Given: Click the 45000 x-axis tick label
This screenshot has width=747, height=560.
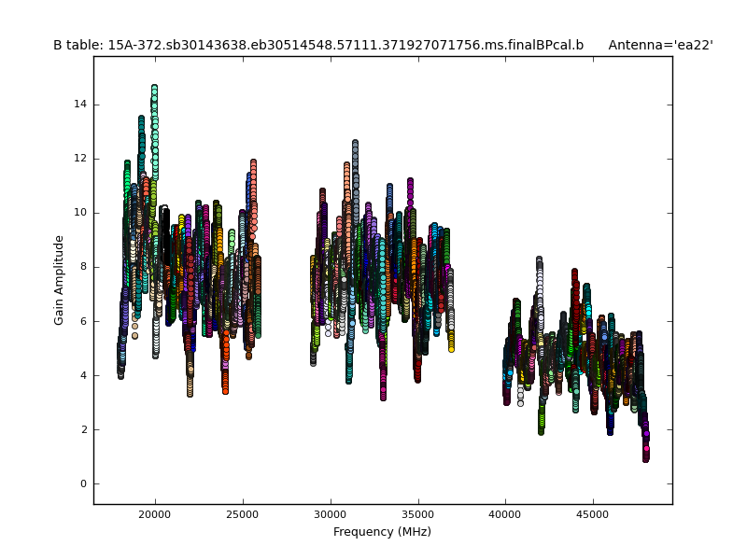Looking at the screenshot, I should (593, 513).
